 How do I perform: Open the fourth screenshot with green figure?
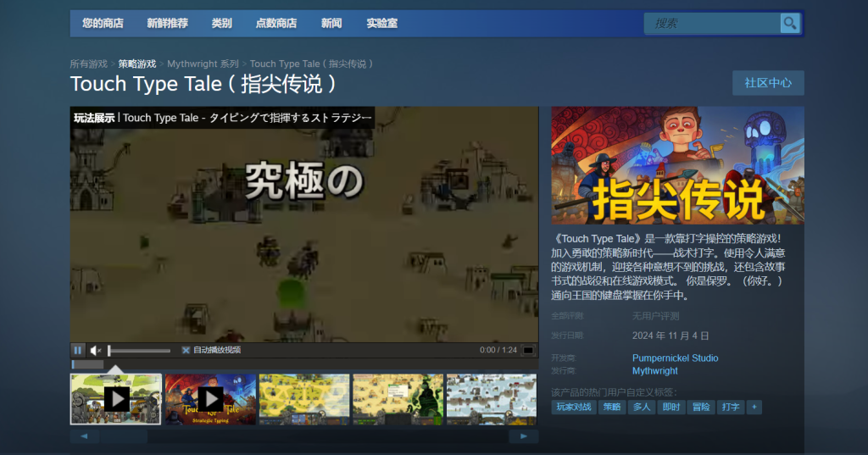click(398, 399)
